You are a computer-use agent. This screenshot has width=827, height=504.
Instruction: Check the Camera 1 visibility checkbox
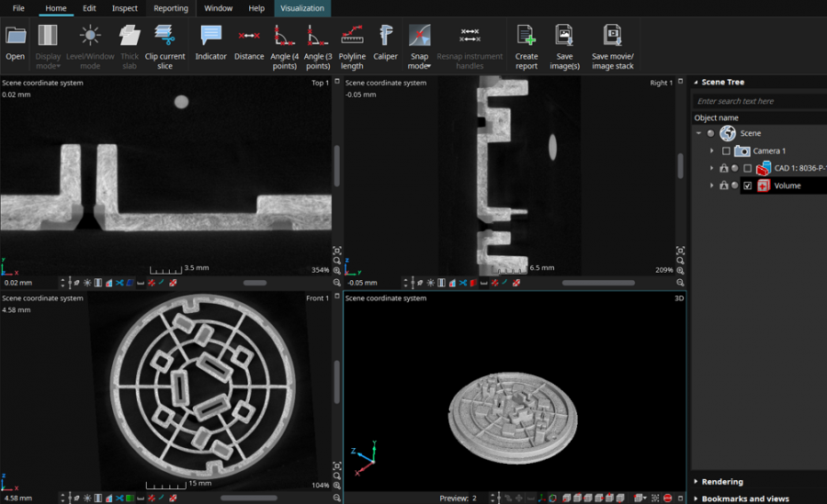click(x=726, y=151)
